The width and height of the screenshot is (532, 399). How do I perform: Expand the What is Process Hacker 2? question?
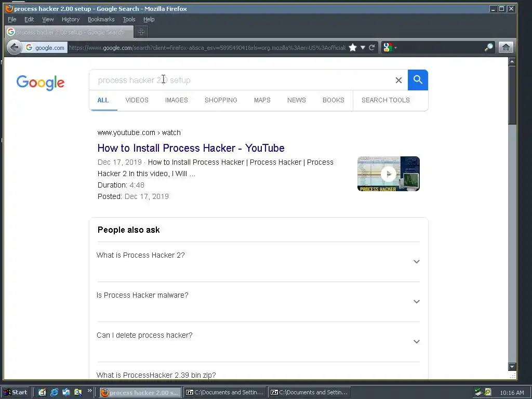tap(259, 262)
